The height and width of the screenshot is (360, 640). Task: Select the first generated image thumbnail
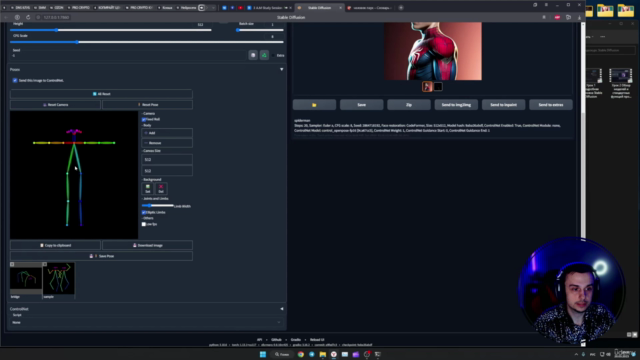(427, 87)
